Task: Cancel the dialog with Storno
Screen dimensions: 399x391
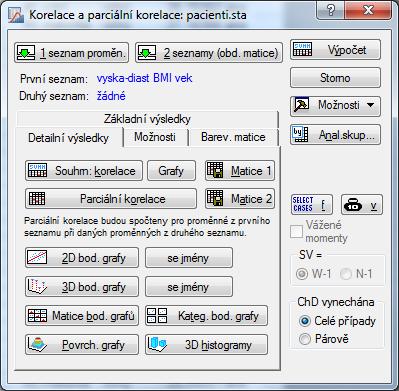Action: tap(335, 78)
